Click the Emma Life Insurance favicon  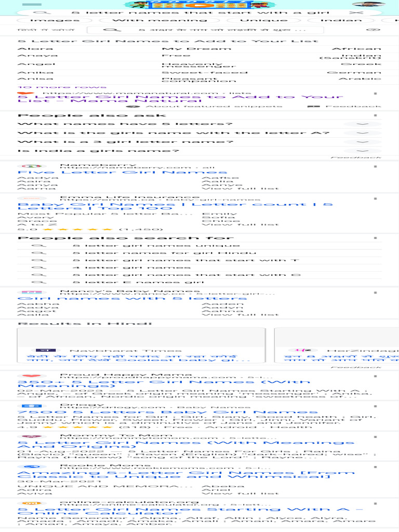[x=32, y=198]
